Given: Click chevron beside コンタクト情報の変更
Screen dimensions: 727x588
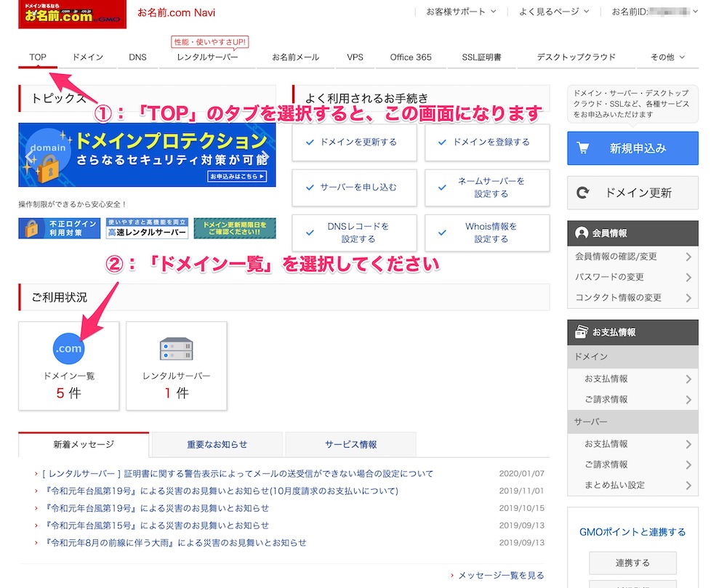Looking at the screenshot, I should pos(688,298).
